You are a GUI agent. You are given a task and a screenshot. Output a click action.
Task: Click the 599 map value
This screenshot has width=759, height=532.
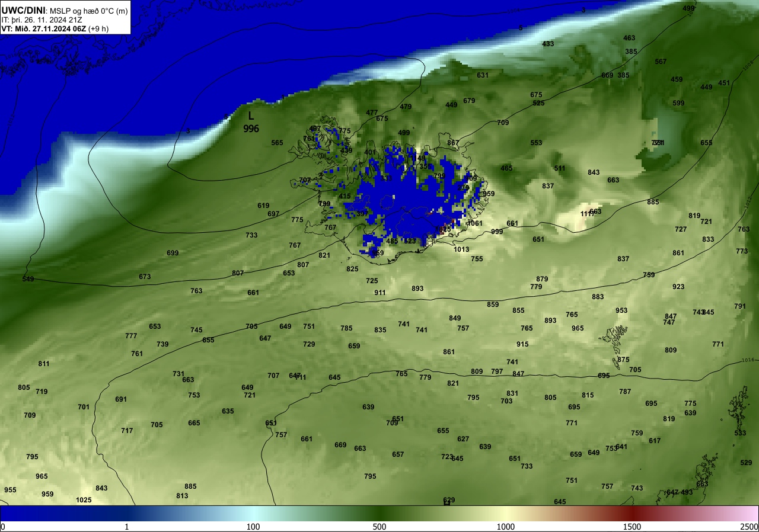tap(678, 104)
